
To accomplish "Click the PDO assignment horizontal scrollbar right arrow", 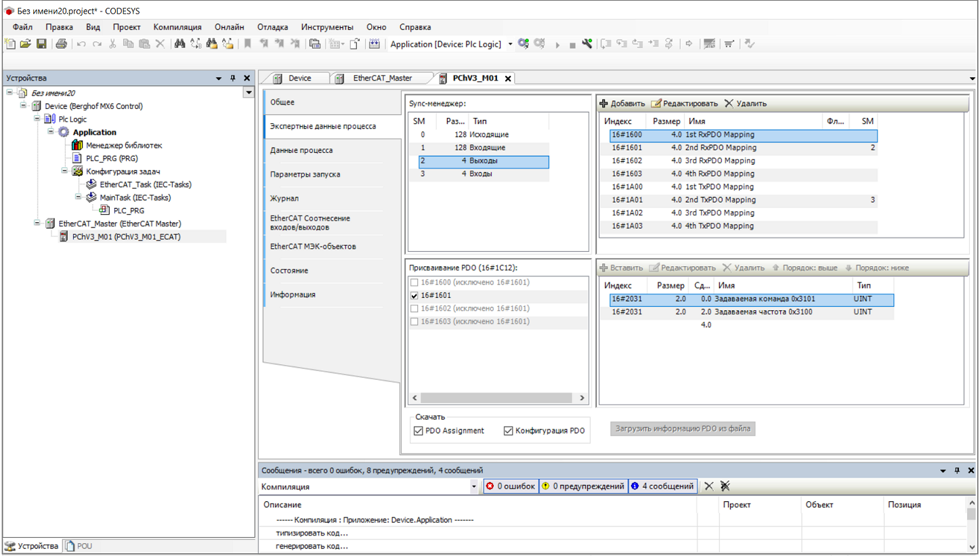I will [582, 398].
